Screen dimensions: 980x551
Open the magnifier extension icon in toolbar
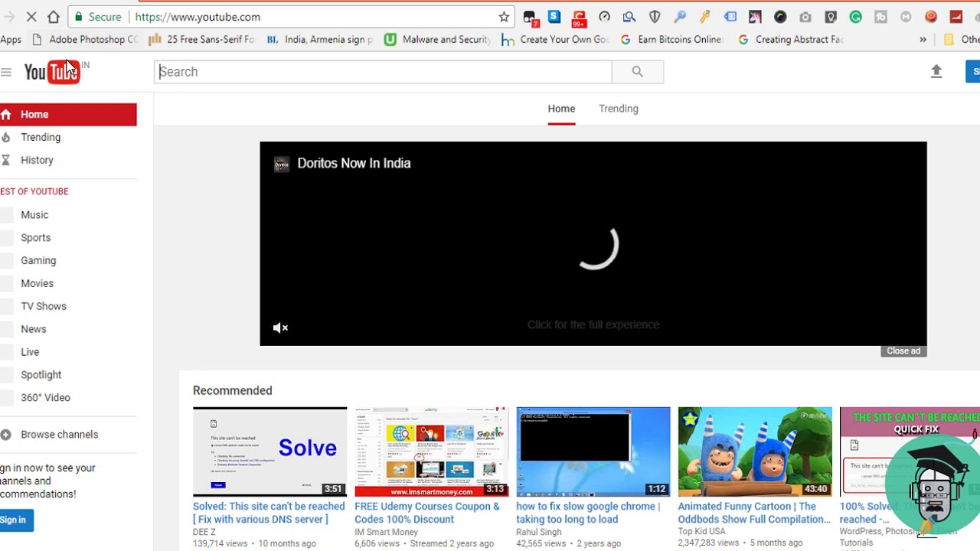pos(629,17)
